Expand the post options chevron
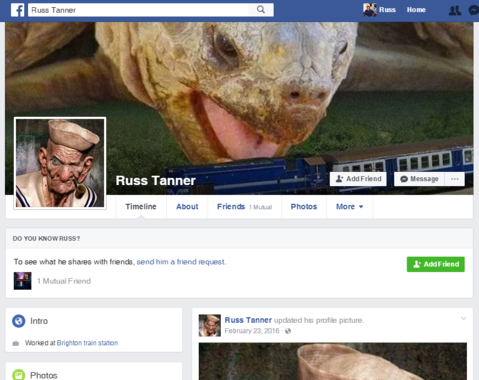Screen dimensions: 479x380 point(463,319)
